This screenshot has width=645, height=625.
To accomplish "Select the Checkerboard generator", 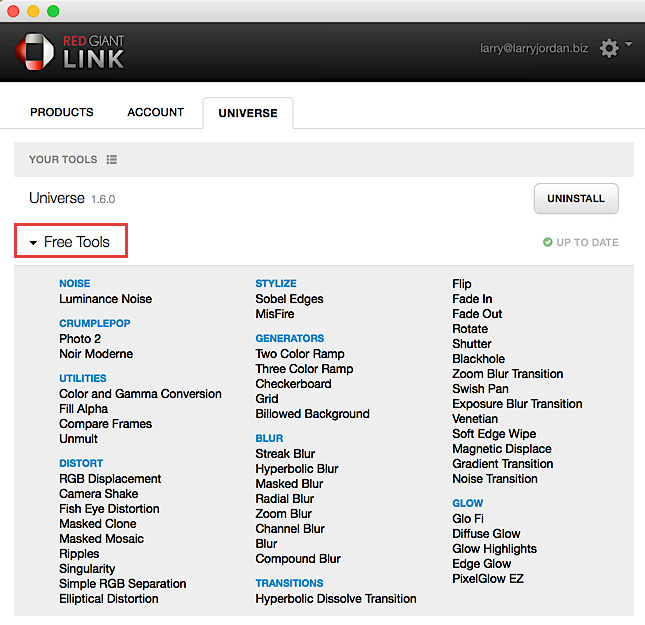I will point(293,383).
